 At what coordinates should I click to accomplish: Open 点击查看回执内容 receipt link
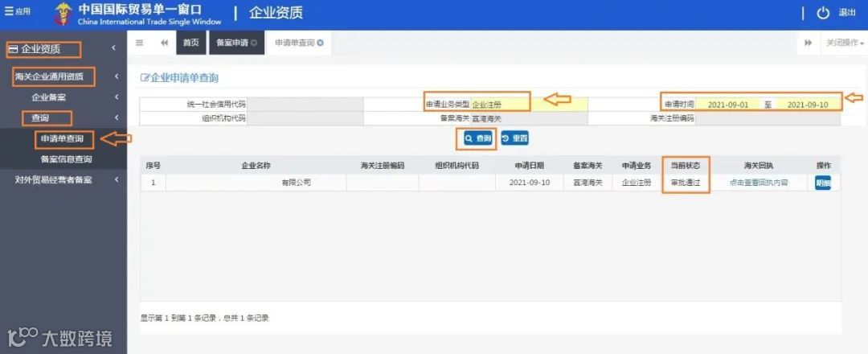[x=759, y=183]
